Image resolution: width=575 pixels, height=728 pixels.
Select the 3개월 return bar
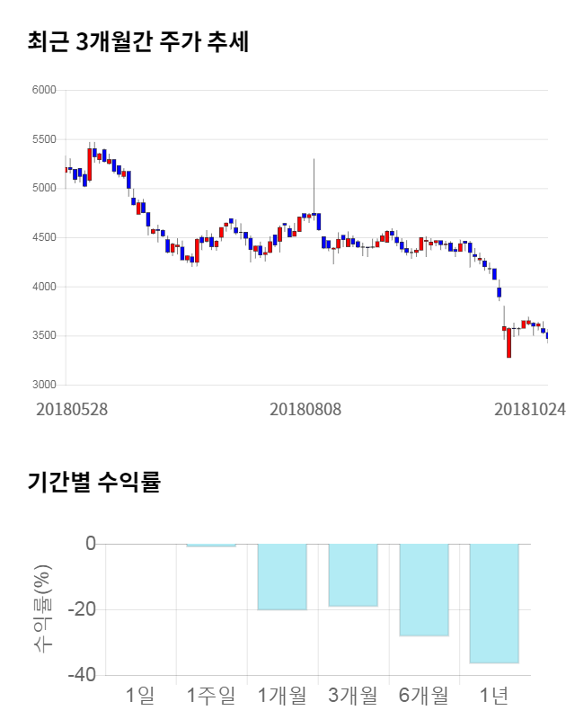coord(352,575)
